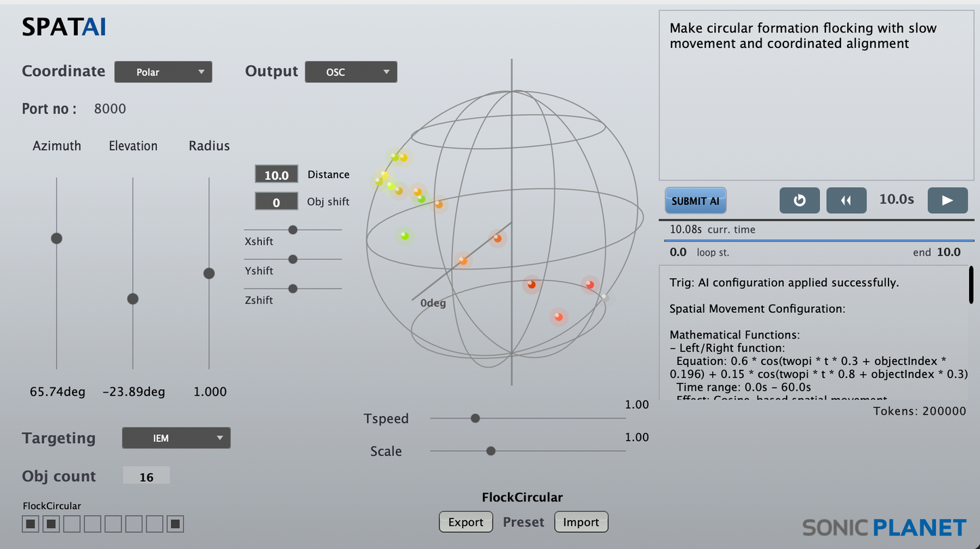The height and width of the screenshot is (549, 980).
Task: Toggle the last filled preset slot box
Action: click(x=176, y=524)
